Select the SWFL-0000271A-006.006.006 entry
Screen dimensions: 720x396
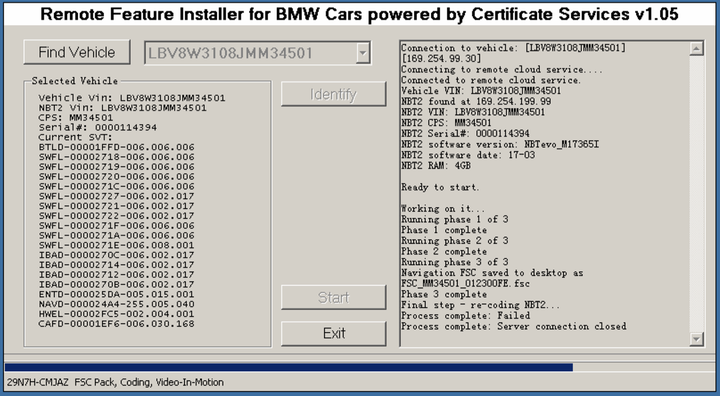point(116,235)
